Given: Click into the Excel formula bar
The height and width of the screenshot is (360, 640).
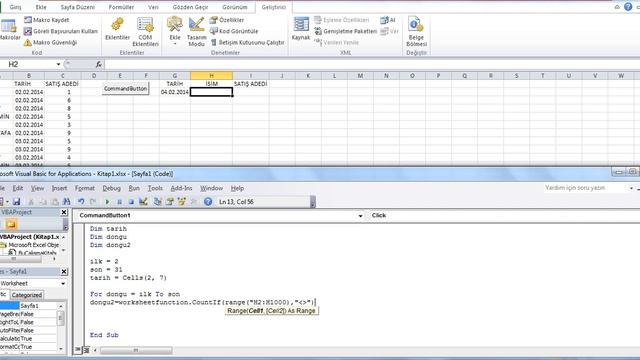Looking at the screenshot, I should tap(371, 64).
